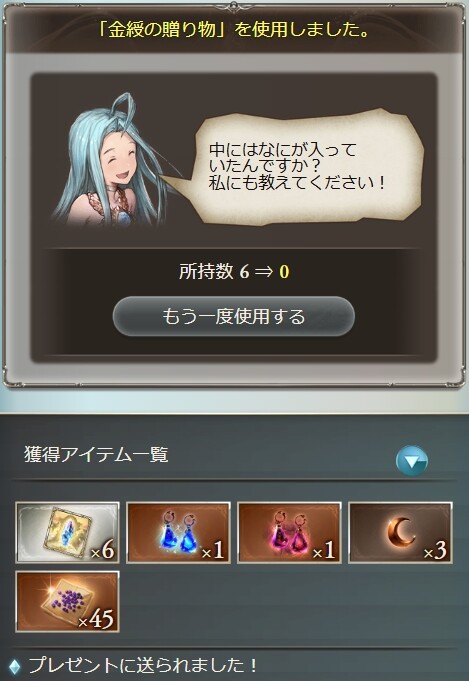
Task: Click Lyria's character portrait
Action: (115, 161)
